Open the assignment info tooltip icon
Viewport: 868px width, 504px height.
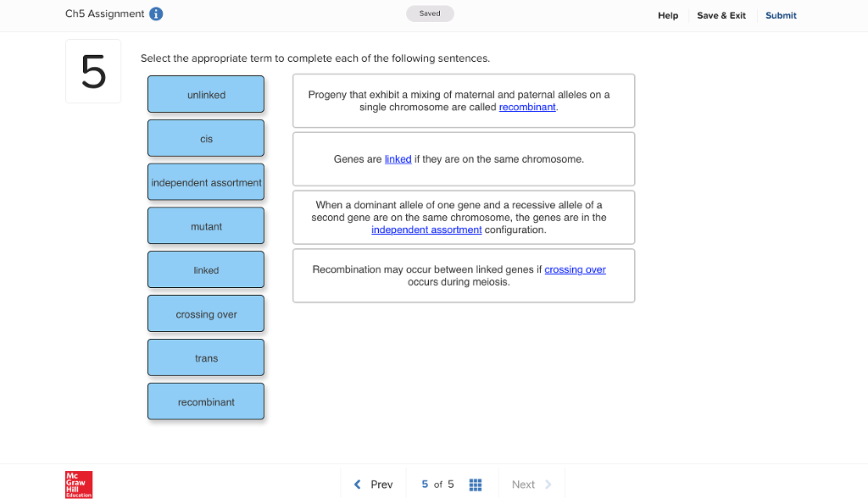(156, 14)
